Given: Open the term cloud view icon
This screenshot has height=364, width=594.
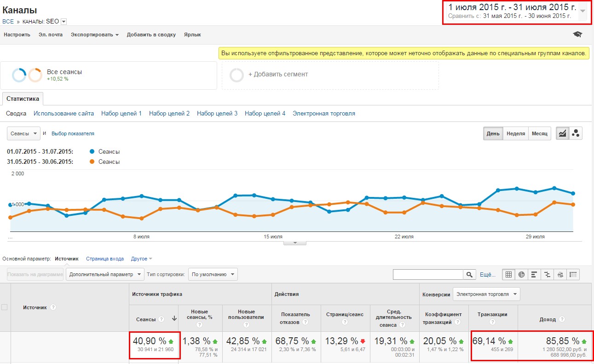Looking at the screenshot, I should [560, 274].
